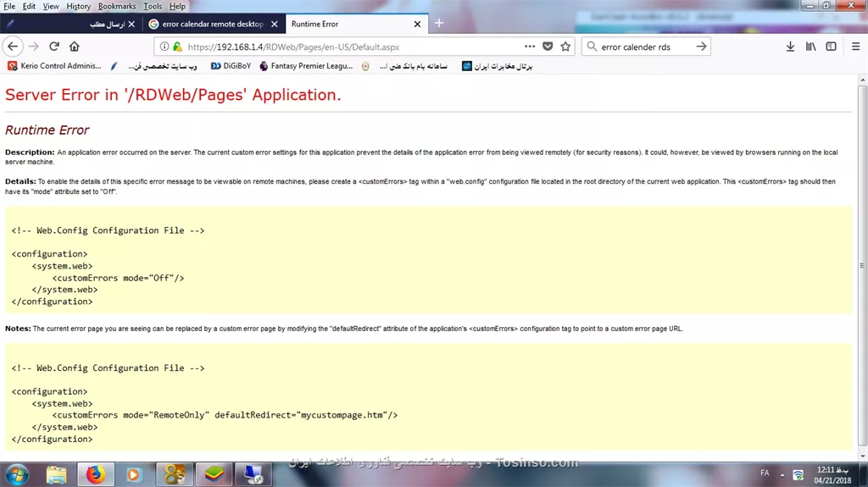Go forward one page in history
Screen dimensions: 868x487
click(34, 47)
